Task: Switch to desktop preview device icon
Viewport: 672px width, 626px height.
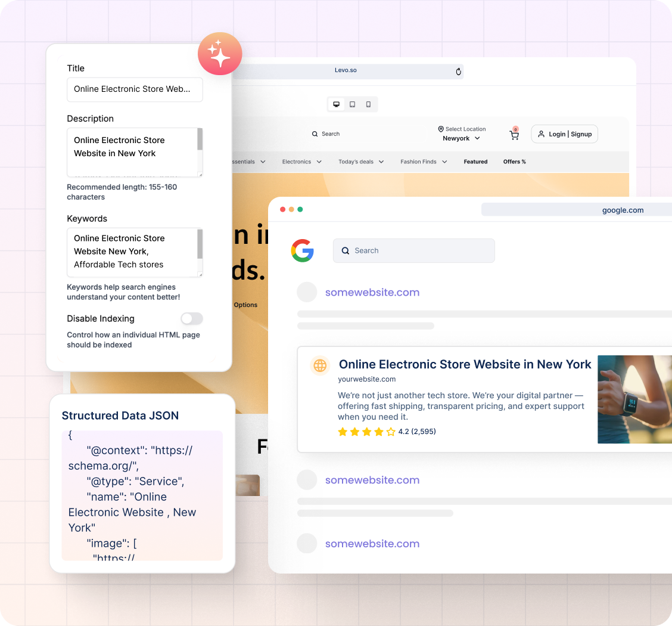Action: (x=336, y=104)
